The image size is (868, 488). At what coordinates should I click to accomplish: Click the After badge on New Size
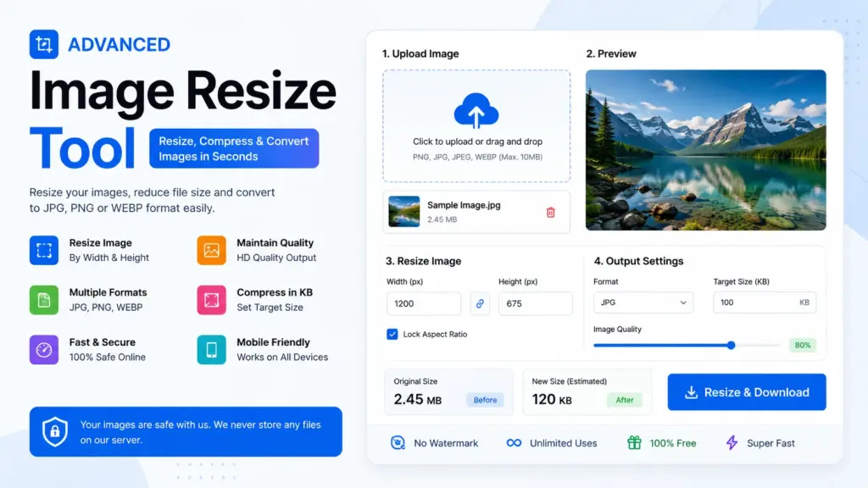click(x=625, y=400)
